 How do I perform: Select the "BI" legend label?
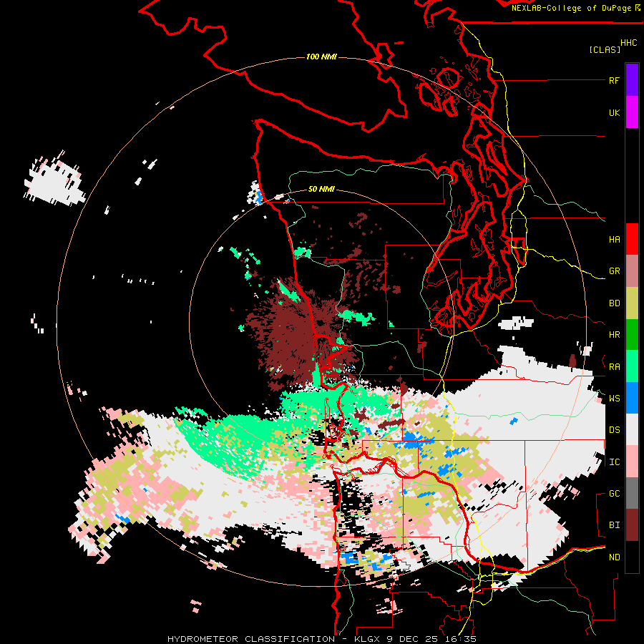click(614, 525)
